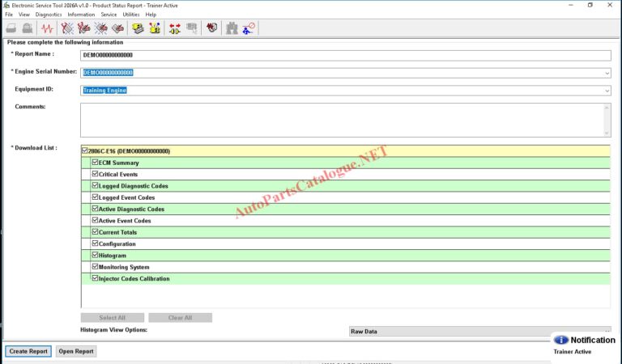Click the Create Report button
Viewport: 622px width, 364px height.
[28, 351]
